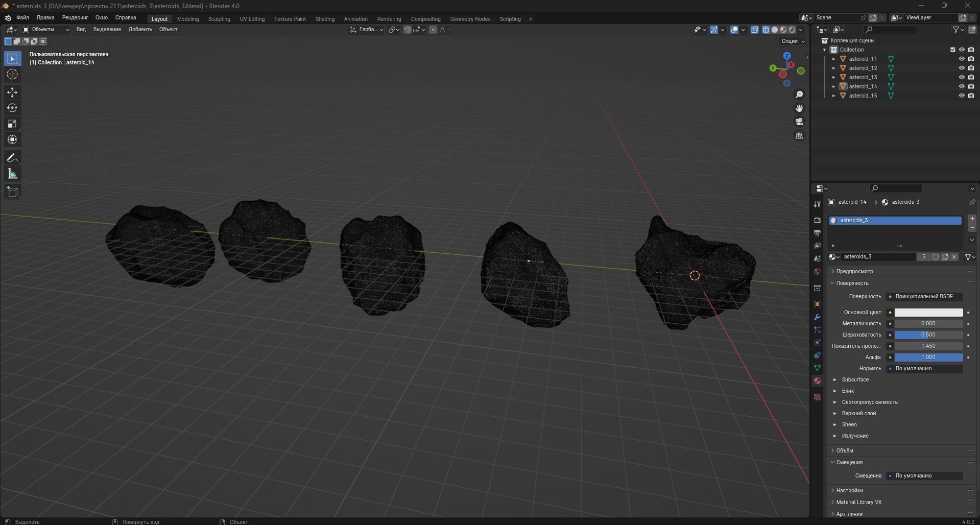Activate the Scale tool
Image resolution: width=980 pixels, height=525 pixels.
(x=12, y=124)
